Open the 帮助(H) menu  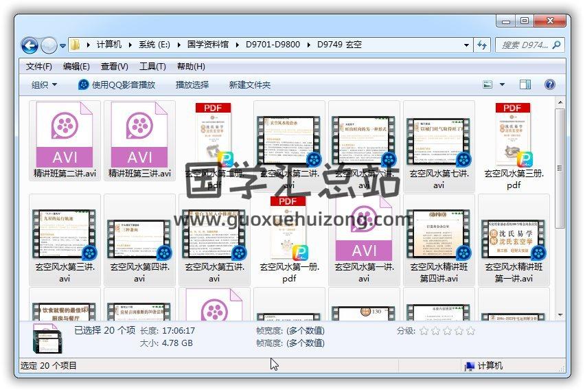[191, 67]
